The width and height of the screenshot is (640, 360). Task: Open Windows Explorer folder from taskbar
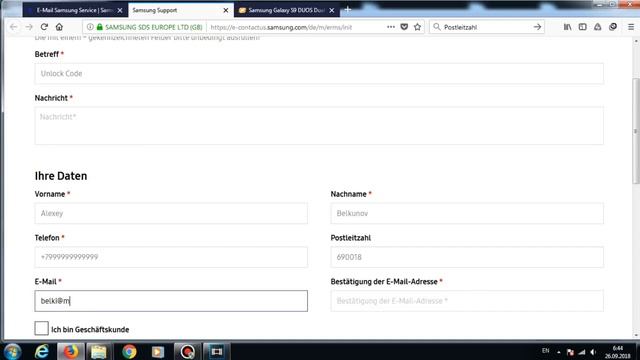tap(99, 351)
